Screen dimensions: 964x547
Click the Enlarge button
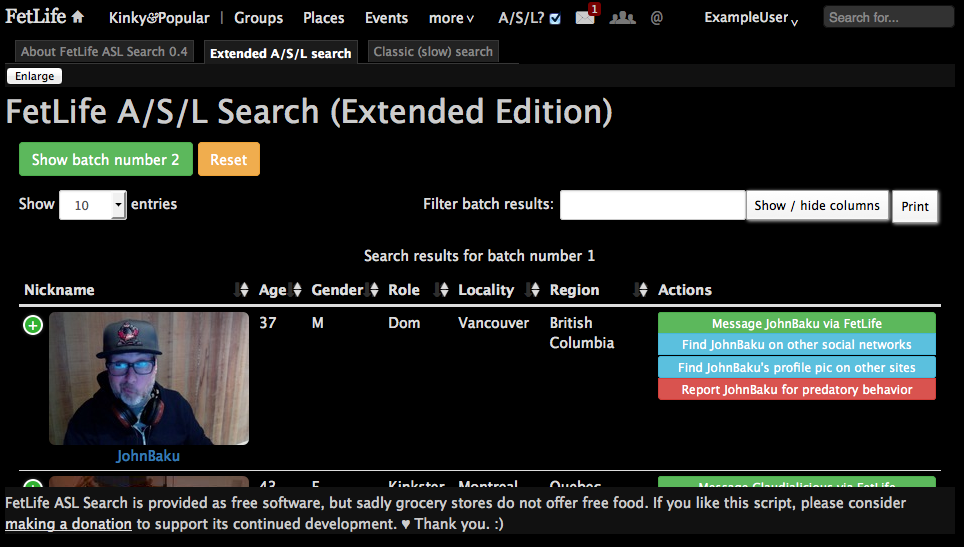pyautogui.click(x=34, y=76)
